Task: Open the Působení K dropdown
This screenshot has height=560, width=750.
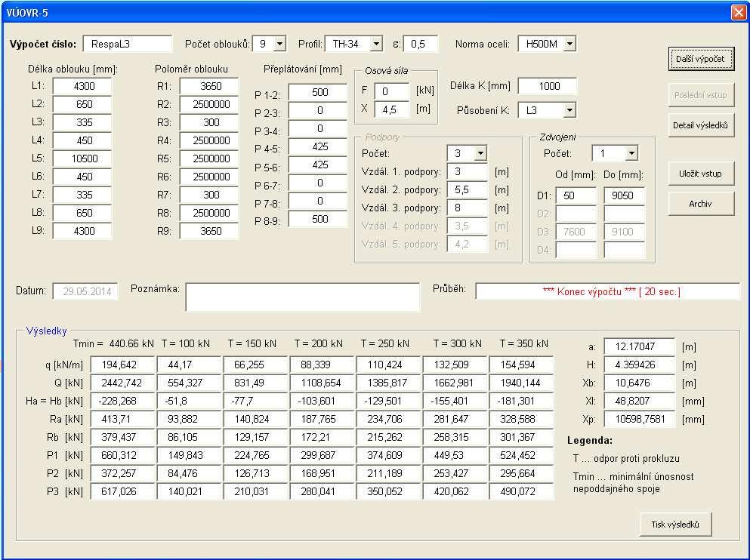Action: (x=569, y=110)
